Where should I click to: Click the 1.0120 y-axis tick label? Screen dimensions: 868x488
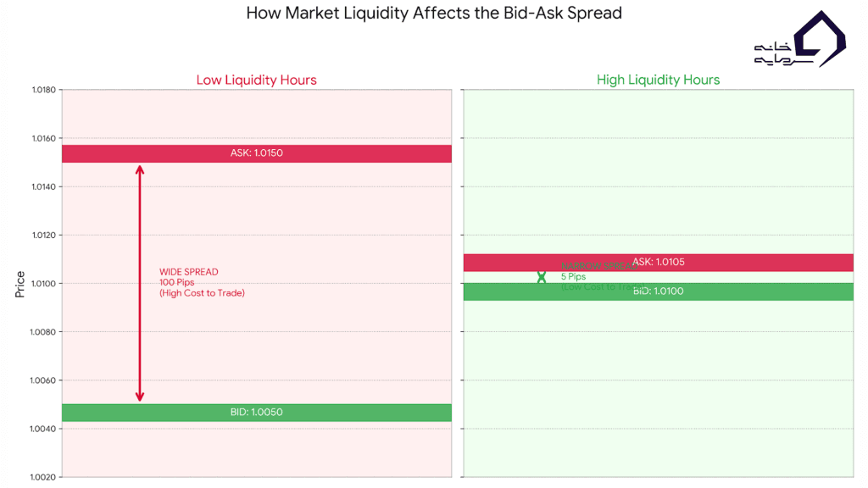coord(43,236)
